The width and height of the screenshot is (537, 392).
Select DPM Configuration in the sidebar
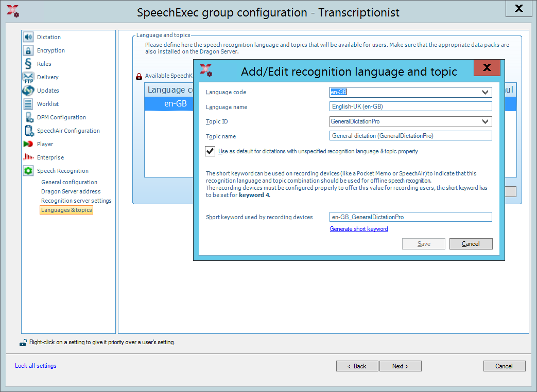(61, 117)
